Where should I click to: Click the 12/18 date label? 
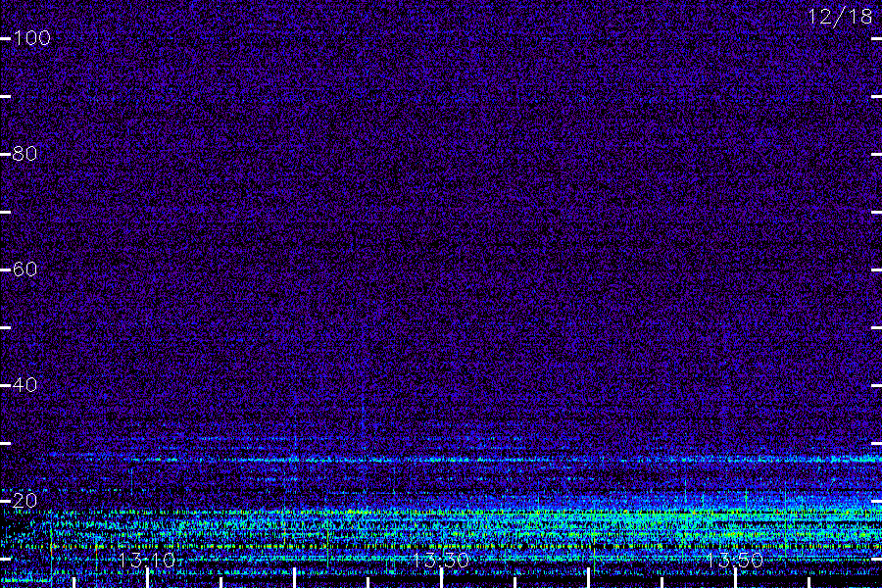[x=840, y=17]
